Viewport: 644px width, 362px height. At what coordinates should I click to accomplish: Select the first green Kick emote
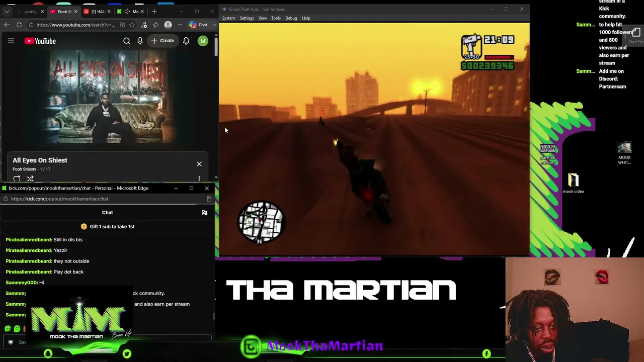point(8,329)
